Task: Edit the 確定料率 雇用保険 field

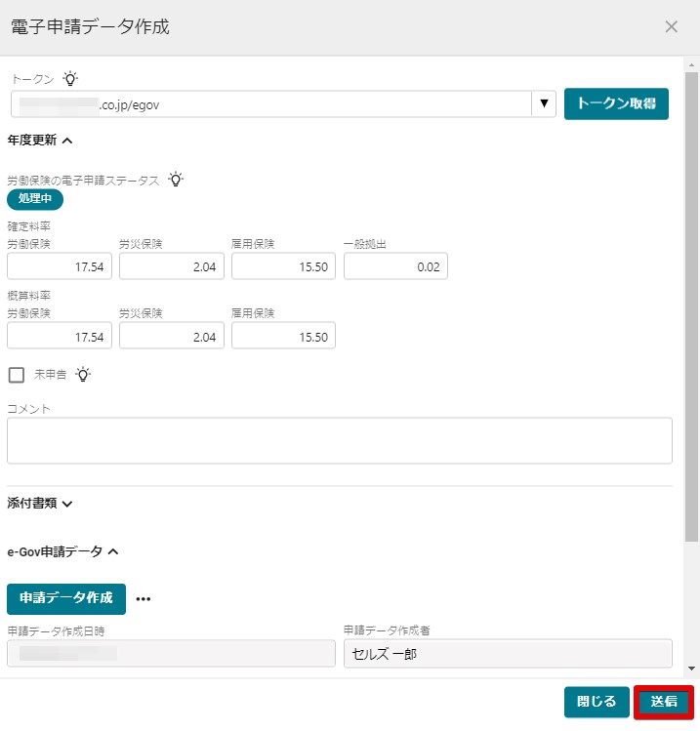Action: click(283, 266)
